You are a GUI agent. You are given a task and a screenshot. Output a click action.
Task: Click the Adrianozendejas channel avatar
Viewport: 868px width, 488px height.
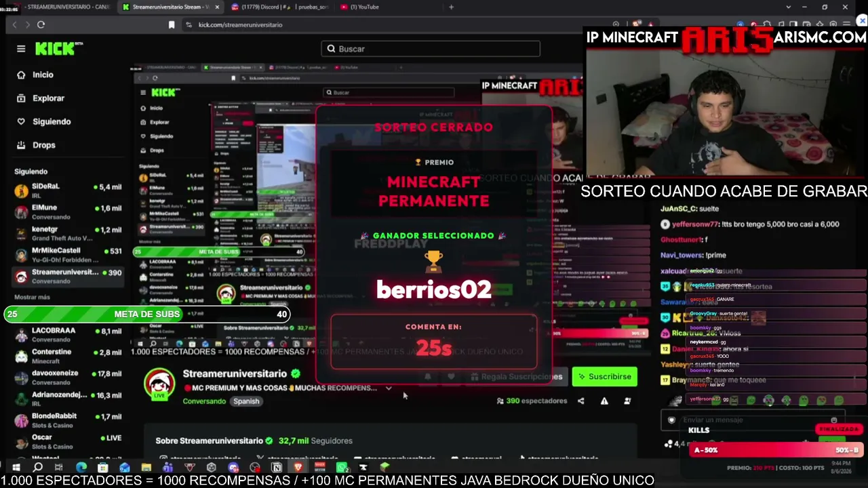pyautogui.click(x=22, y=399)
